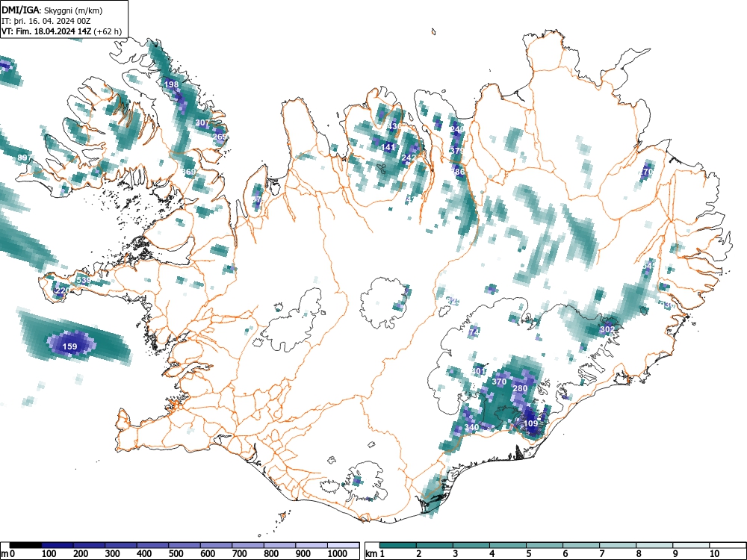Click the "401" value on the Vatnajökull glacier
747x560 pixels.
point(478,371)
